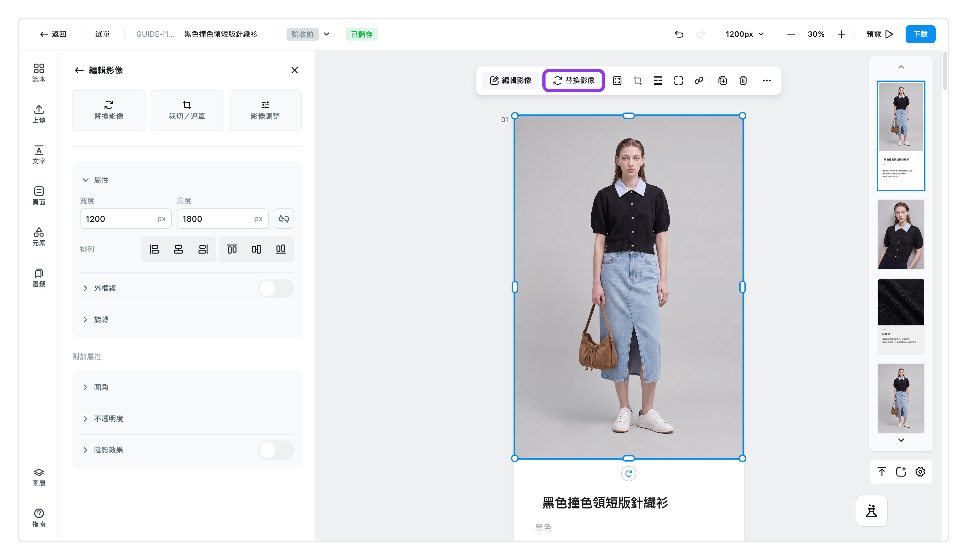Click the highlighted 替換影像 toolbar button
This screenshot has width=967, height=560.
coord(574,81)
